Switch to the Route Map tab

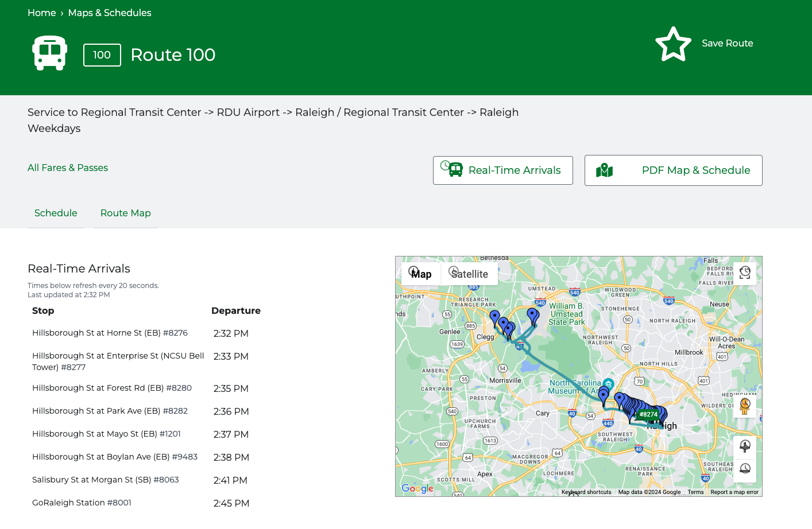[125, 213]
